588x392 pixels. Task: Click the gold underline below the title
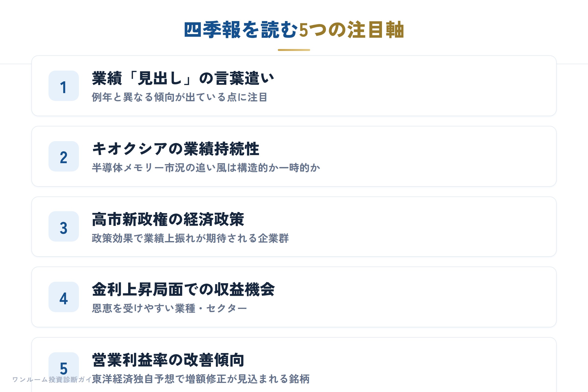click(294, 50)
